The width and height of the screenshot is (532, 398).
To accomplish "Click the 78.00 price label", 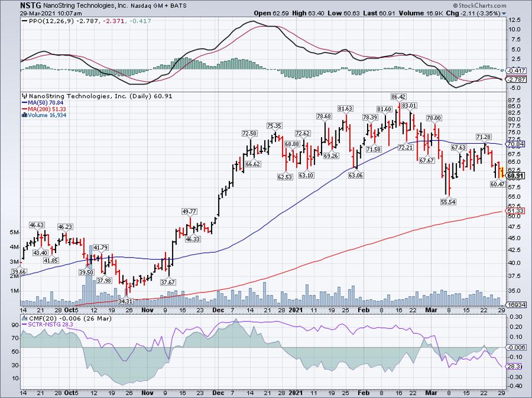I will 434,118.
